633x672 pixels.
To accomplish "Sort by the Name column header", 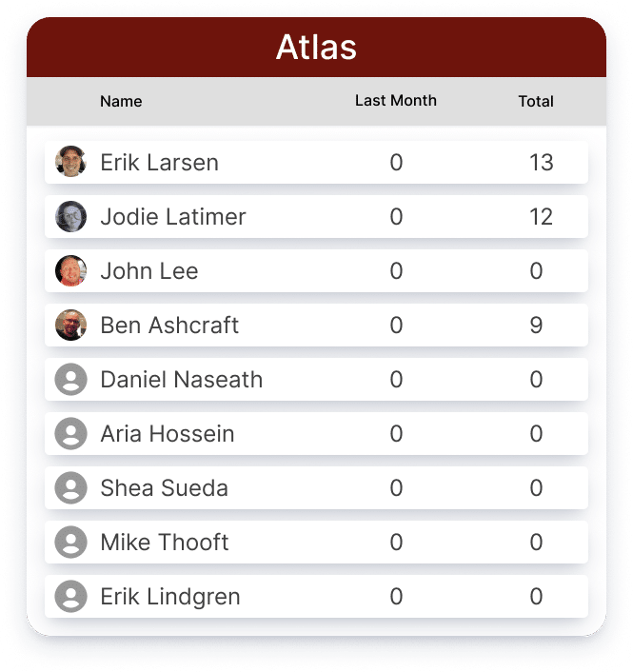I will tap(121, 101).
